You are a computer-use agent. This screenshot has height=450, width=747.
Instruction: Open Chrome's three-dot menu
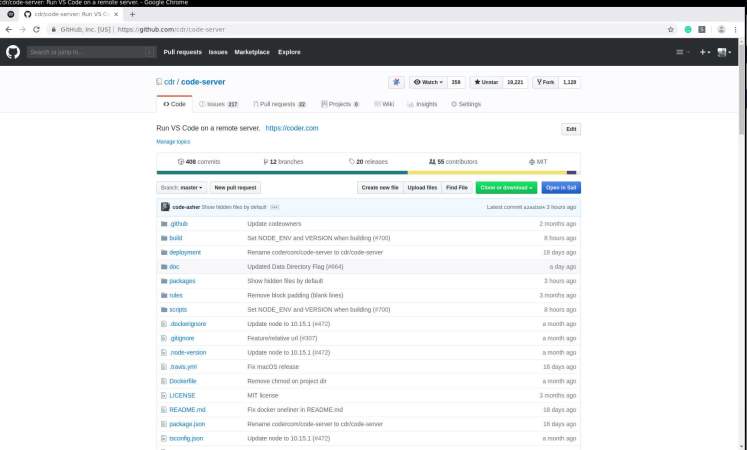(736, 30)
